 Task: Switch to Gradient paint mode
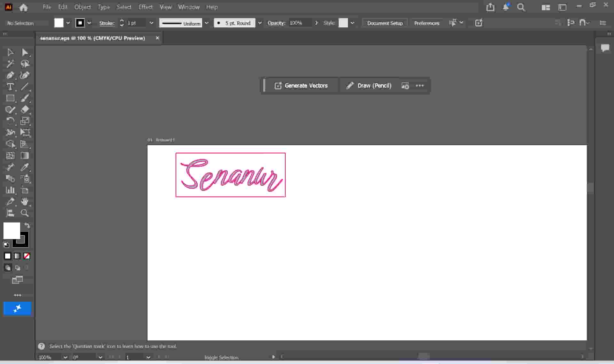click(17, 256)
